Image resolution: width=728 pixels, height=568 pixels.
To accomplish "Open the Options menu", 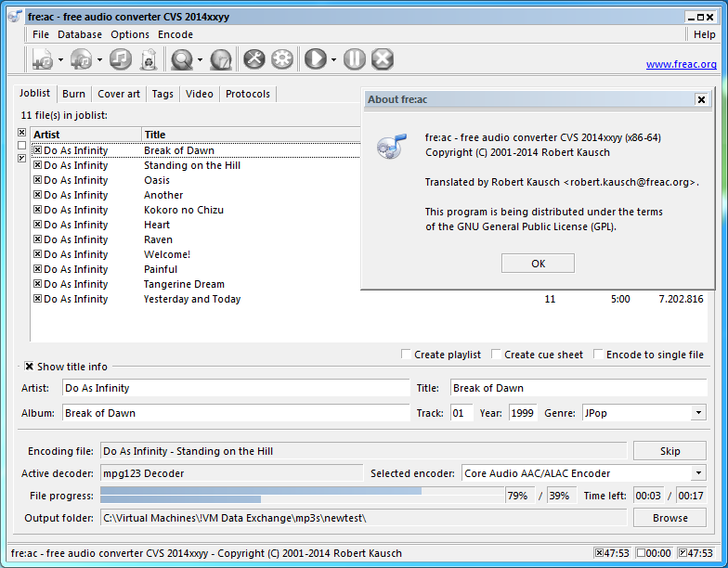I will coord(130,34).
